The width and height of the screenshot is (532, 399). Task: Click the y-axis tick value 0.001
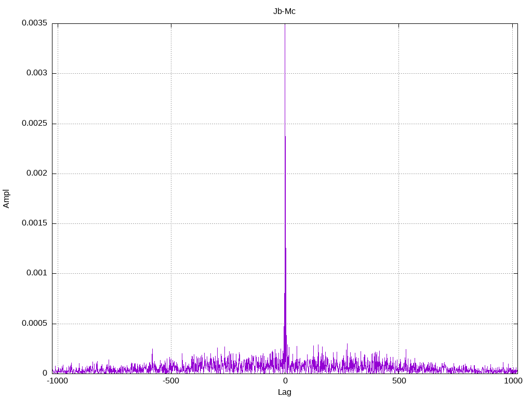(x=37, y=273)
